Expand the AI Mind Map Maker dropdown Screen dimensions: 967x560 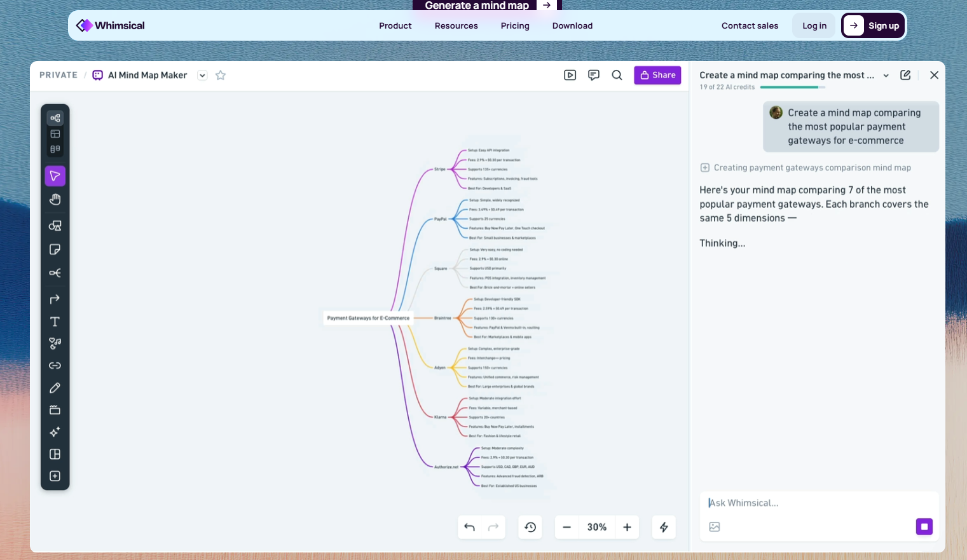click(x=202, y=75)
